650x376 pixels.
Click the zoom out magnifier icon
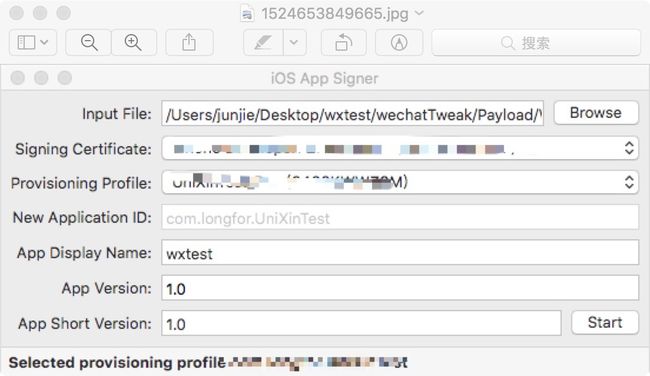(x=89, y=42)
